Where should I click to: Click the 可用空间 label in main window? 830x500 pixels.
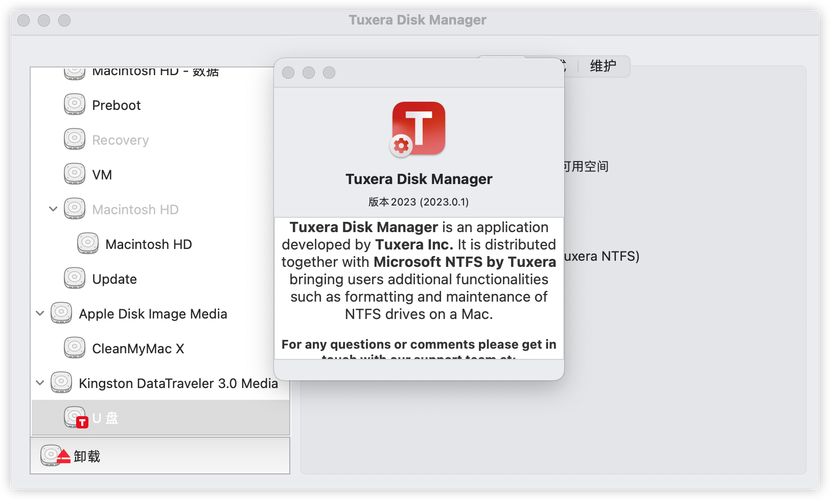(x=585, y=166)
